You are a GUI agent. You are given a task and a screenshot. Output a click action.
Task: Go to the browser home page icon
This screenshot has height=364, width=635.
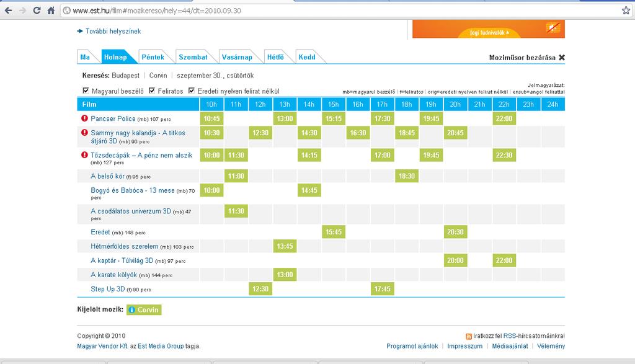51,11
